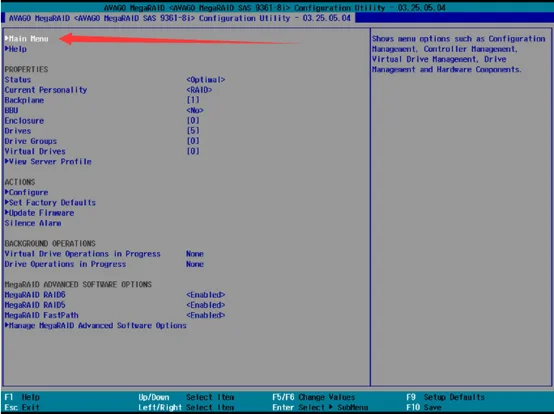
Task: Select the Backplane count field
Action: click(x=193, y=100)
